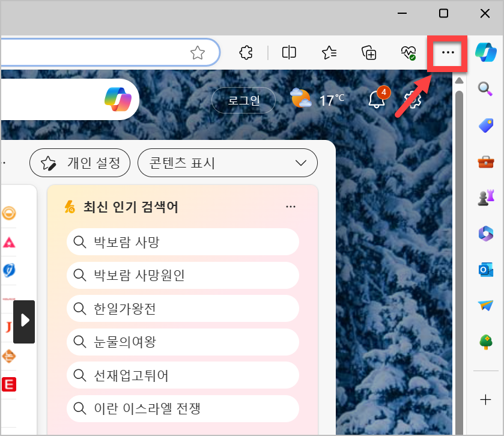Maximize the browser window
This screenshot has height=436, width=504.
click(443, 13)
